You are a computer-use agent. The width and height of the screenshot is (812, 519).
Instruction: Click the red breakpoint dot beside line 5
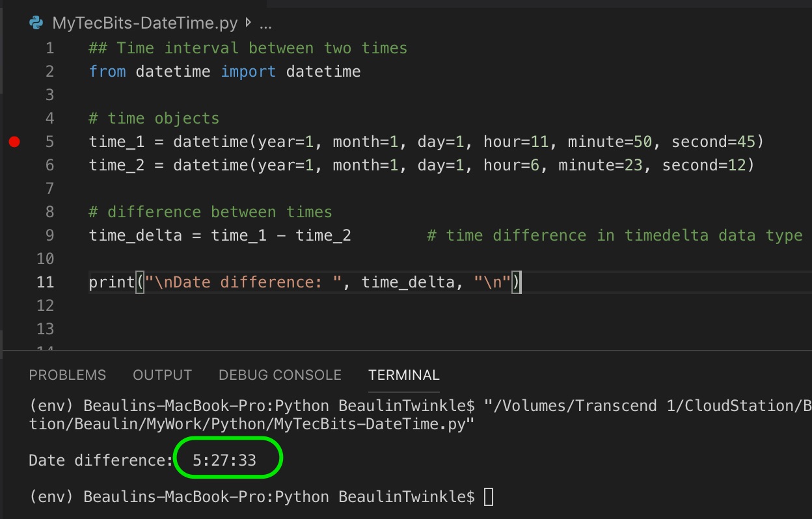pos(14,141)
